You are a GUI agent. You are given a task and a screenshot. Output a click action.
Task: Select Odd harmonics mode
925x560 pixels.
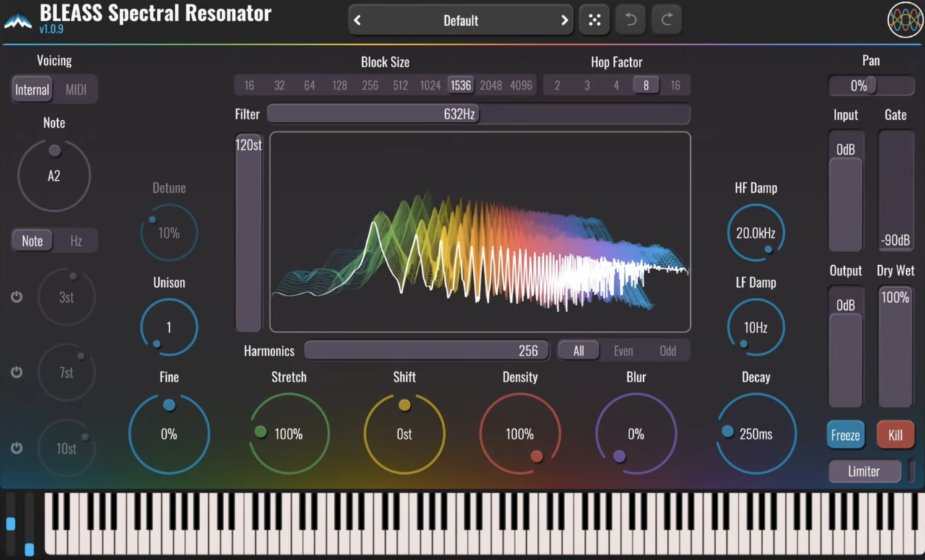668,350
